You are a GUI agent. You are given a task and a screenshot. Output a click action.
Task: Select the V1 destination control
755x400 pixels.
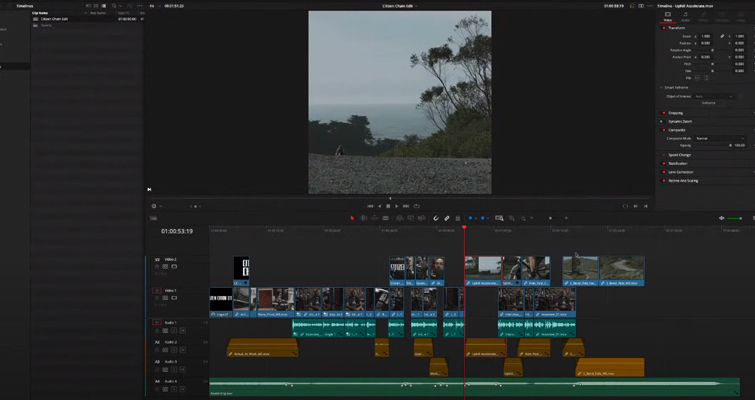point(157,291)
